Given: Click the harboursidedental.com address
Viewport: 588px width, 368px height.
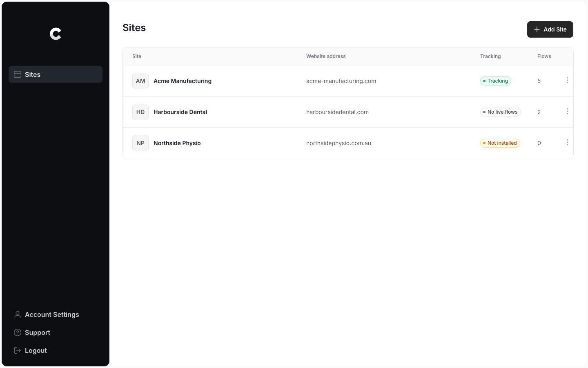Looking at the screenshot, I should pos(337,112).
